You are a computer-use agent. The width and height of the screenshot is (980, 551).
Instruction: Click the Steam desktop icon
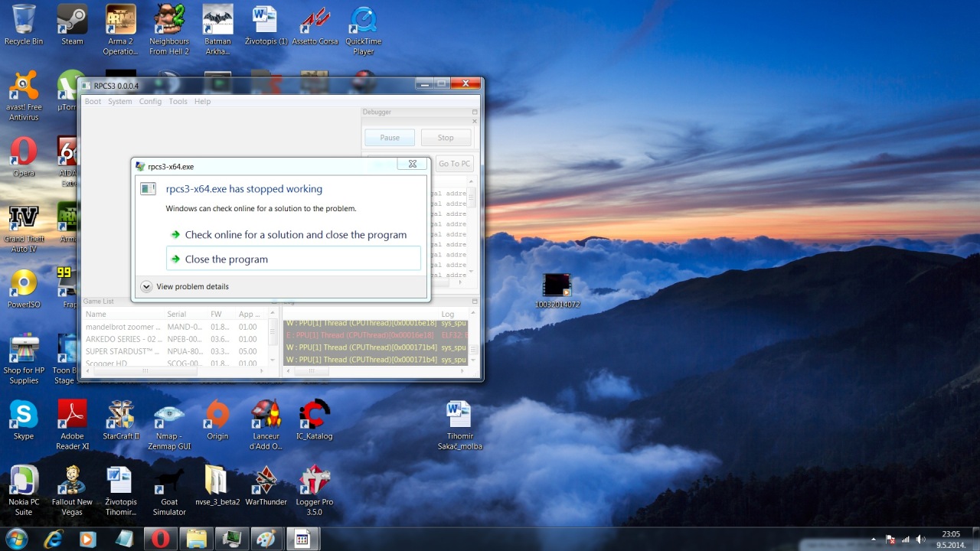tap(72, 21)
